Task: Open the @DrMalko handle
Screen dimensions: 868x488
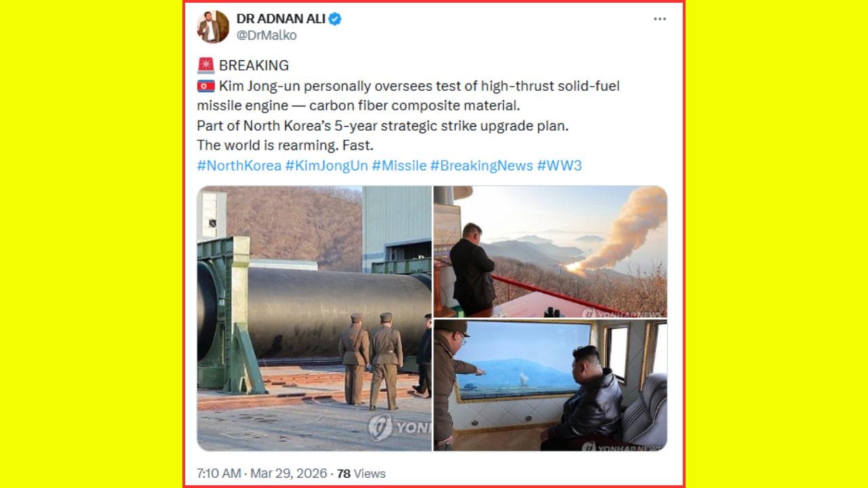Action: coord(267,35)
